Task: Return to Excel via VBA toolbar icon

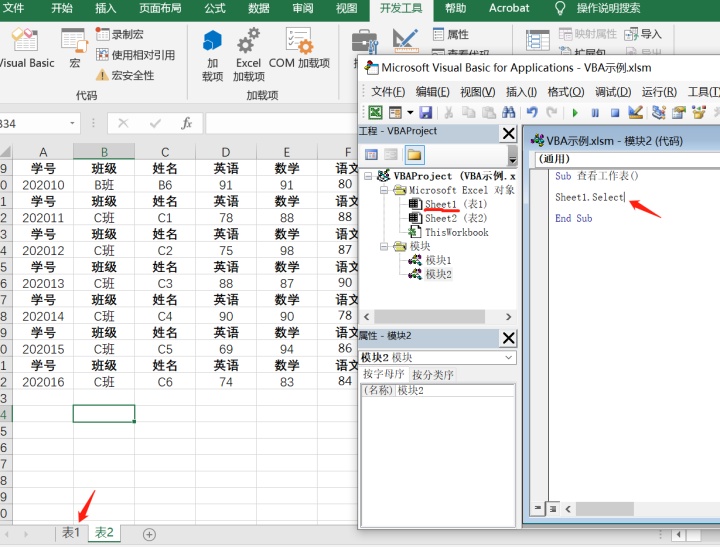Action: point(375,112)
